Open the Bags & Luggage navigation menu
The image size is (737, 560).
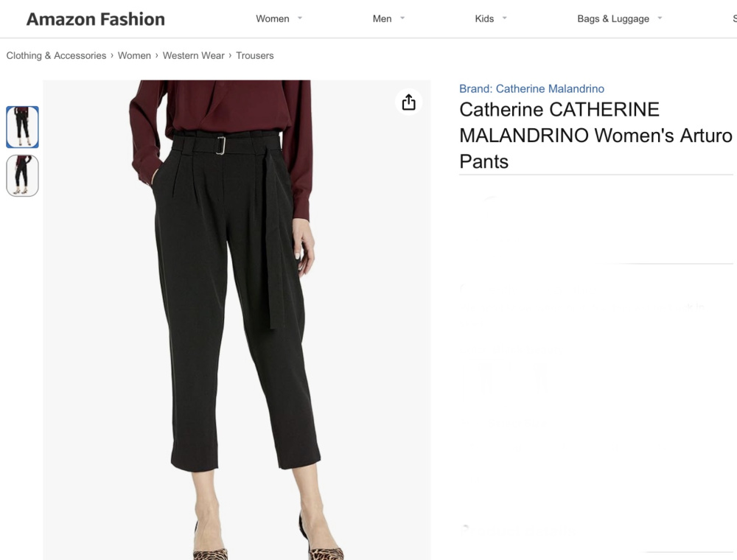(x=613, y=19)
